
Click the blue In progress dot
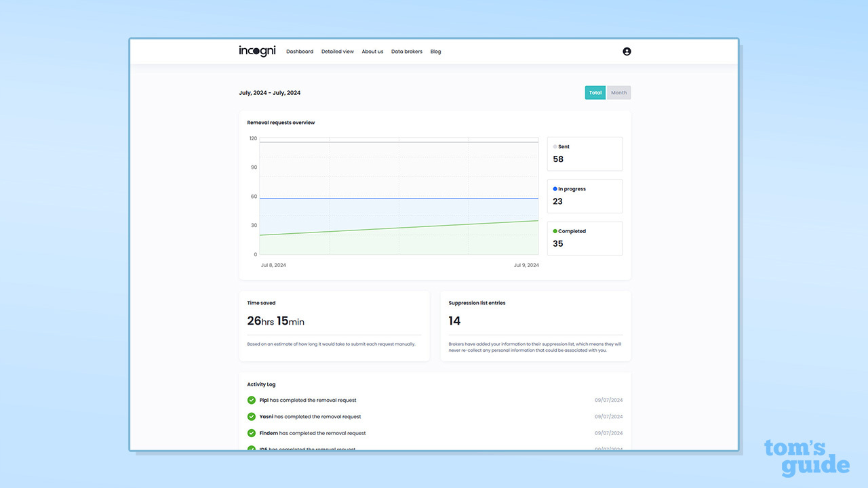pos(555,189)
